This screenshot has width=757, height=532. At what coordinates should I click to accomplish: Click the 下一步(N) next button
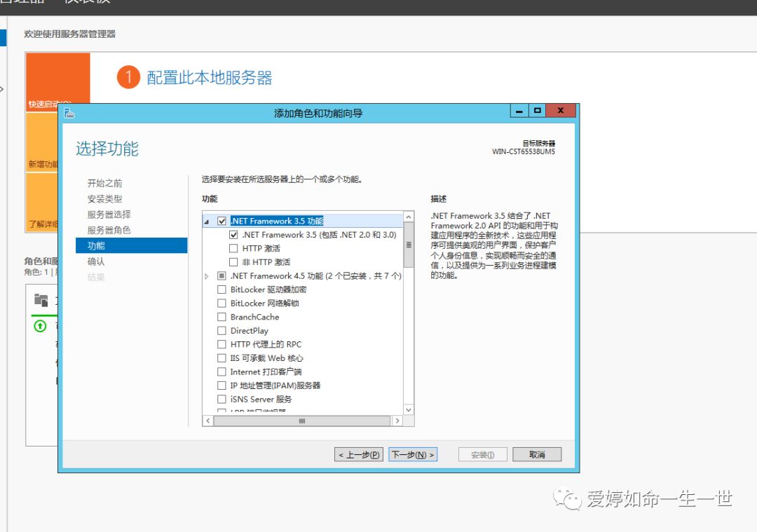[x=413, y=455]
